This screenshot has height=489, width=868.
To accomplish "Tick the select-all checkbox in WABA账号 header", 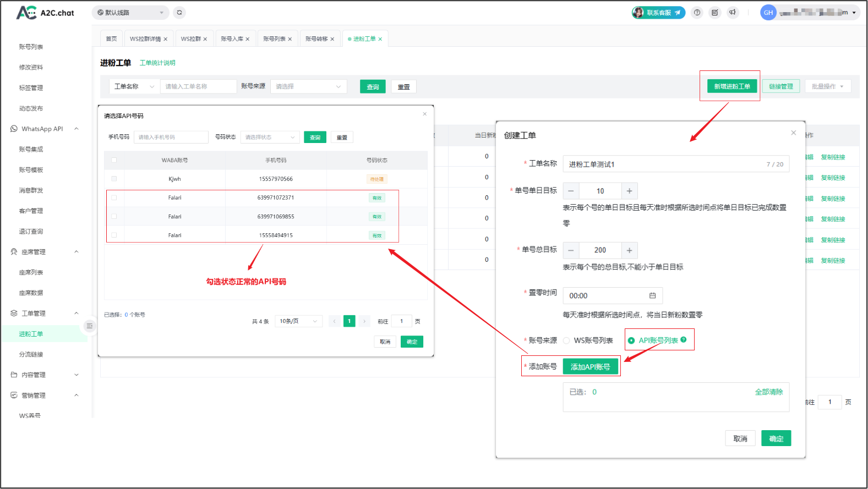I will pyautogui.click(x=114, y=160).
